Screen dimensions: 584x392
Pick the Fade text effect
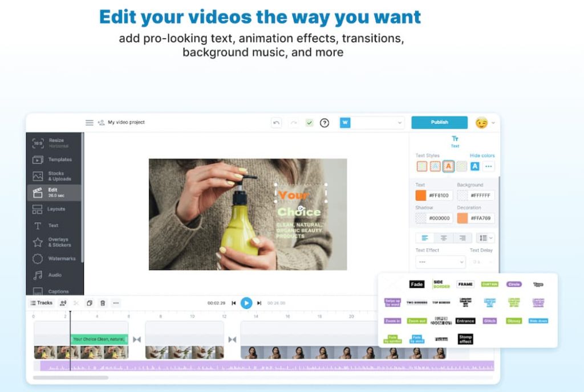click(x=417, y=284)
